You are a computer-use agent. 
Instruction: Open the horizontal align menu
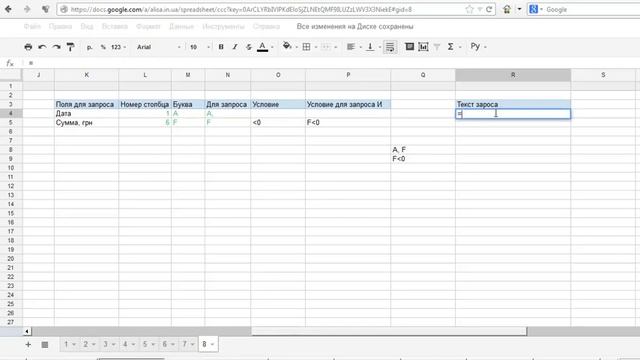click(x=353, y=47)
